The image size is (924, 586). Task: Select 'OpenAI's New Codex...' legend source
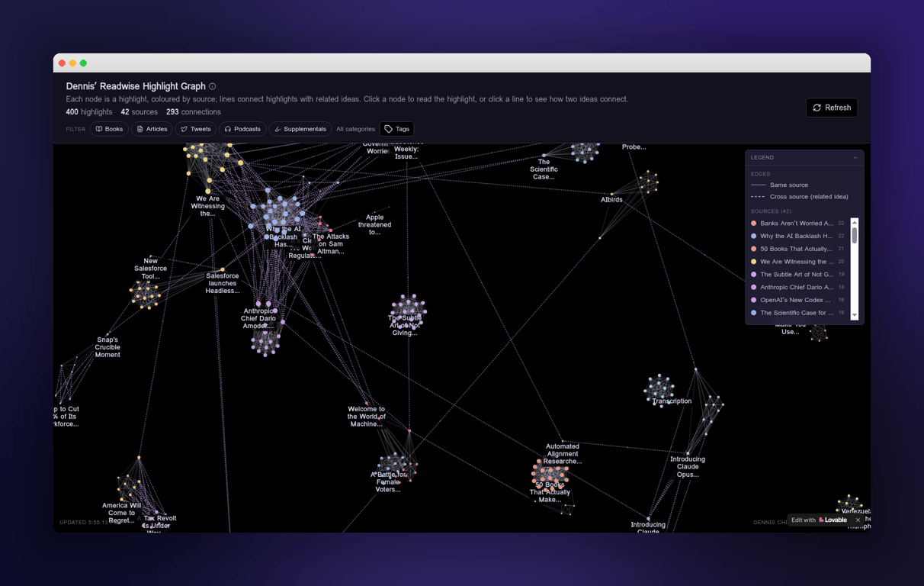pos(797,300)
